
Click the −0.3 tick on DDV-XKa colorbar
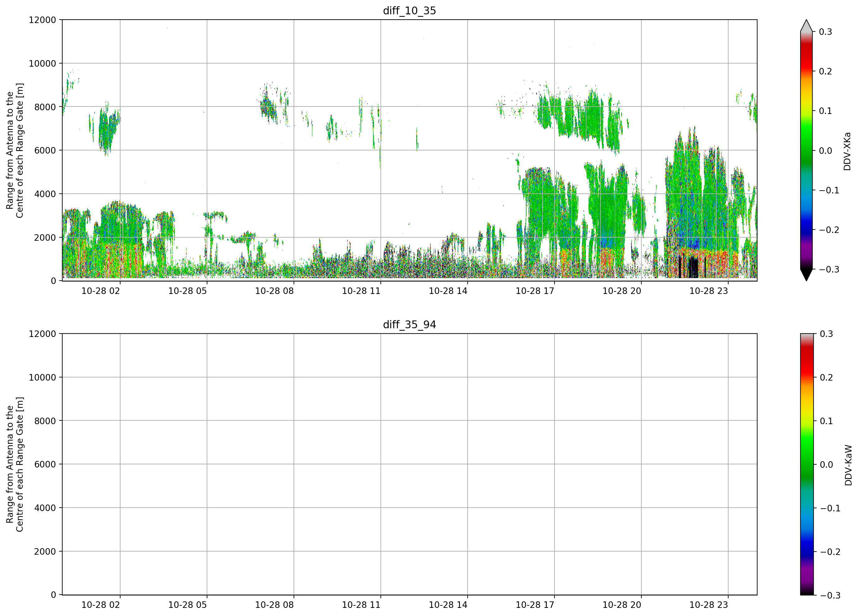coord(829,269)
